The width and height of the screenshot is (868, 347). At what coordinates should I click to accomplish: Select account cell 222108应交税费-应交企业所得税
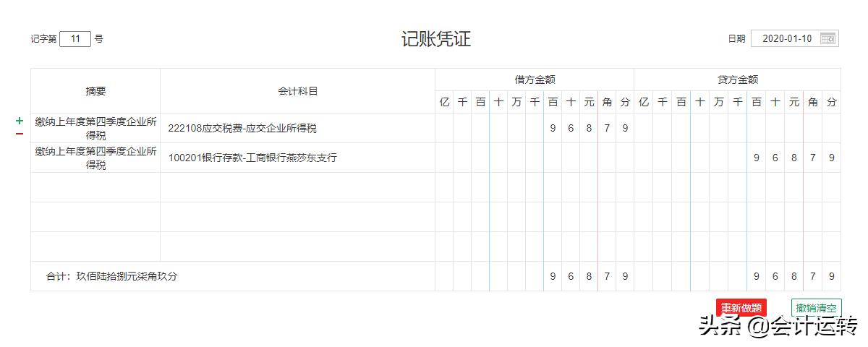[297, 128]
